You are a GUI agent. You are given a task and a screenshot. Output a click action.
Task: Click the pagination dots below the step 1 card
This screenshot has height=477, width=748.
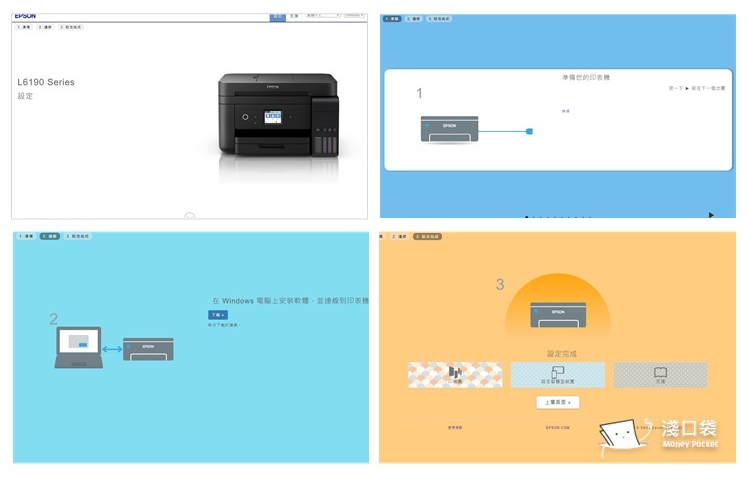(557, 216)
